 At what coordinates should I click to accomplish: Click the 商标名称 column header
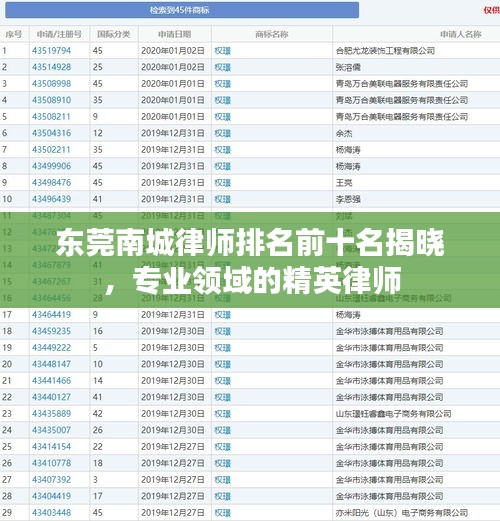(272, 34)
